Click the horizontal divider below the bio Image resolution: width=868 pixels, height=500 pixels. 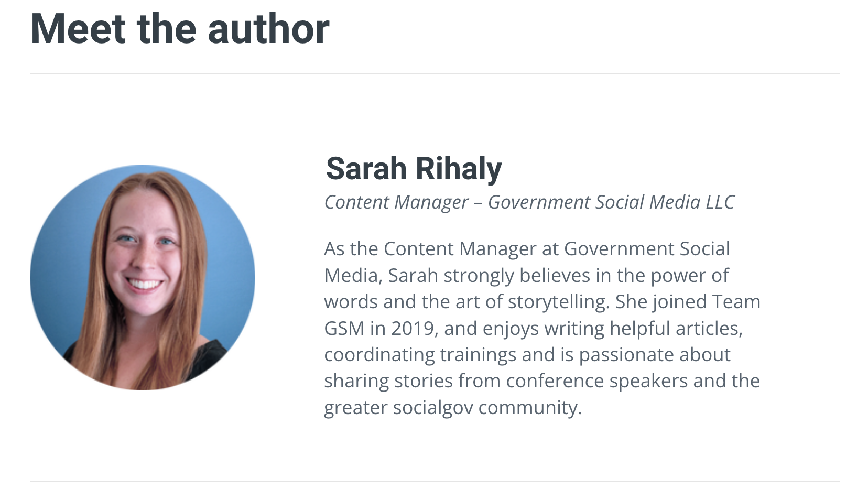[x=434, y=481]
